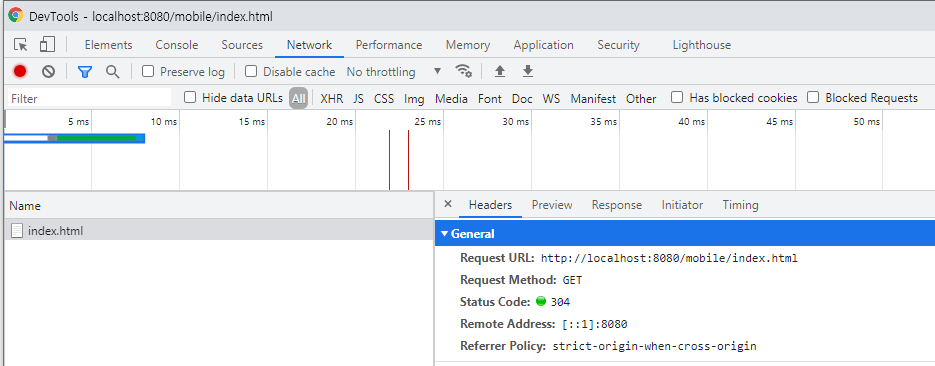Click the blue DOMContentLoaded timeline line
This screenshot has width=935, height=366.
[389, 160]
